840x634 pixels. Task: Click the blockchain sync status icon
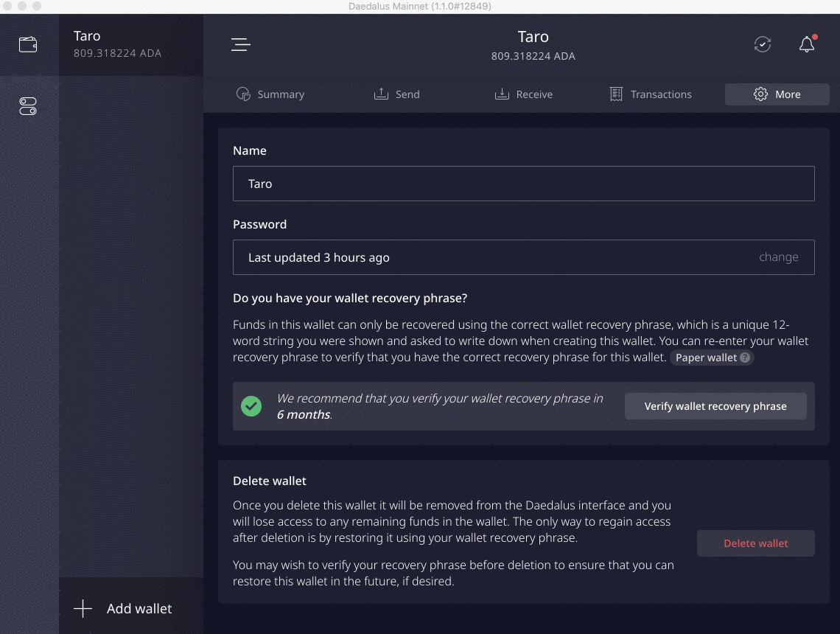click(763, 44)
